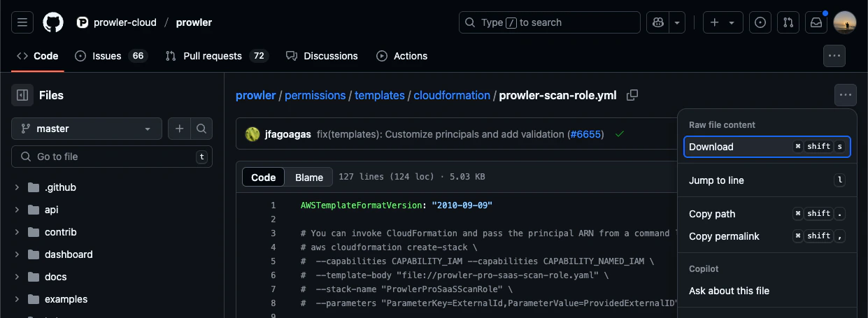Toggle to Blame view
The image size is (868, 318).
tap(309, 178)
